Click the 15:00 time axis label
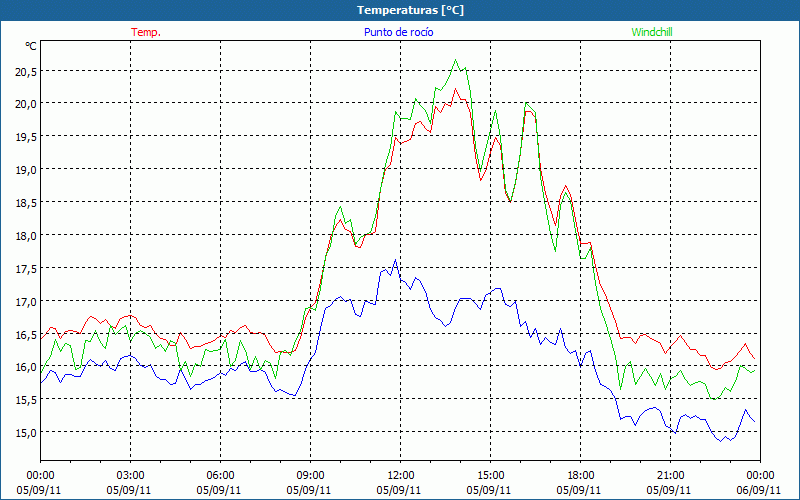This screenshot has width=800, height=500. (x=490, y=476)
